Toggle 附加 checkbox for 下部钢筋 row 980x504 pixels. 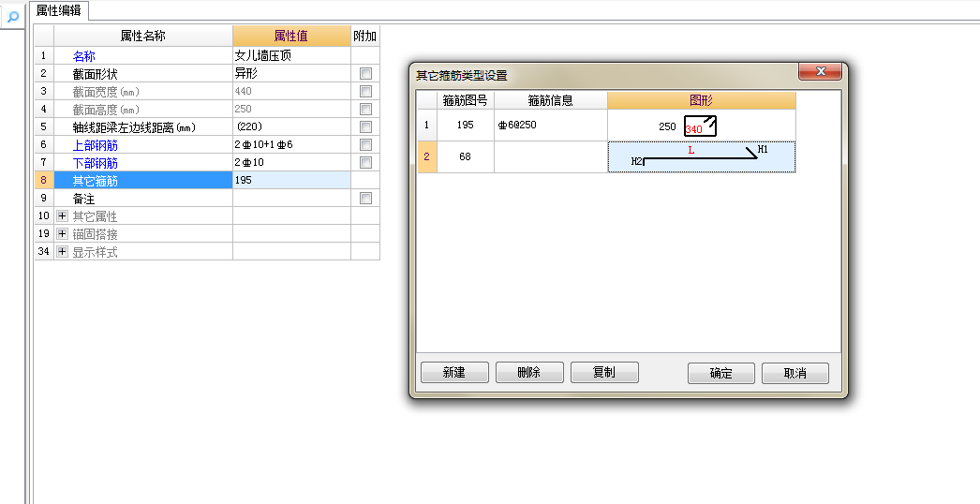365,163
